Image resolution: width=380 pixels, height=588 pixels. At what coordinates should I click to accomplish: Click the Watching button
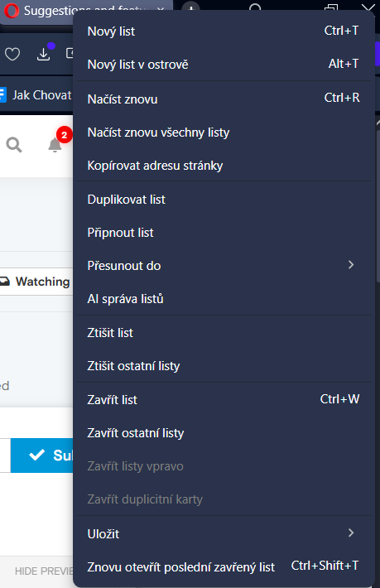click(36, 282)
